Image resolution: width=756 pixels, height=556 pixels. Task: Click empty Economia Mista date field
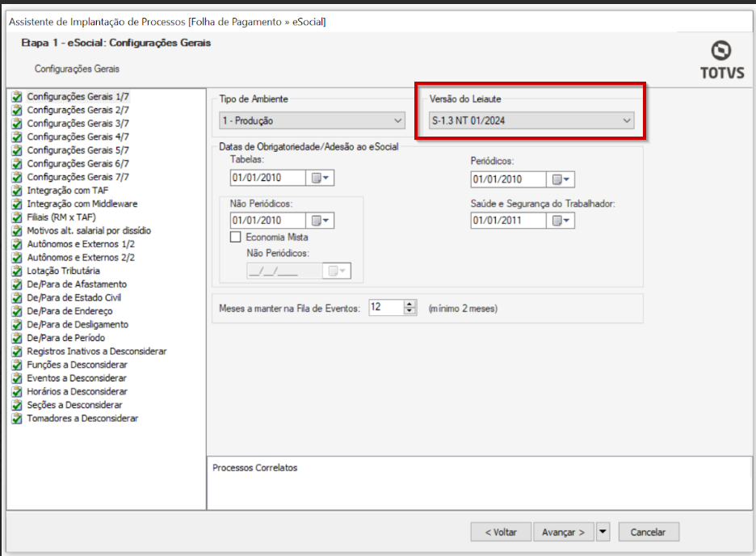(284, 271)
